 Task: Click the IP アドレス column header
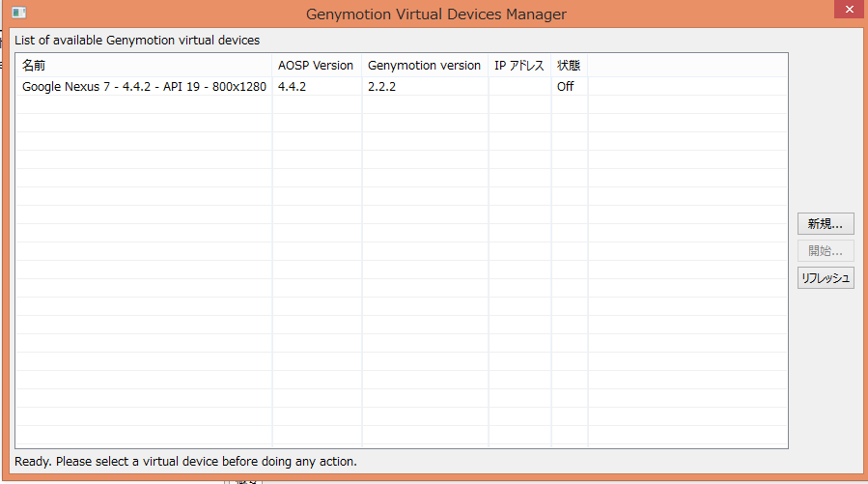coord(519,66)
